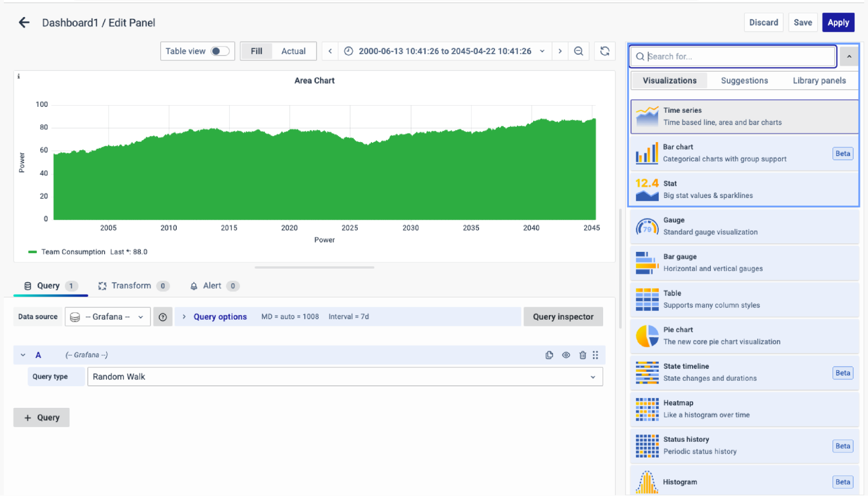Click the zoom out time range icon

578,51
